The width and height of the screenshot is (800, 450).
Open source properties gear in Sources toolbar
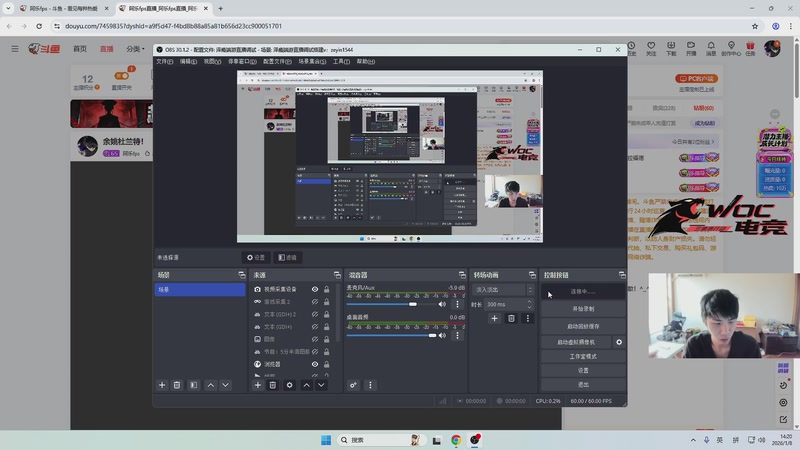click(289, 385)
